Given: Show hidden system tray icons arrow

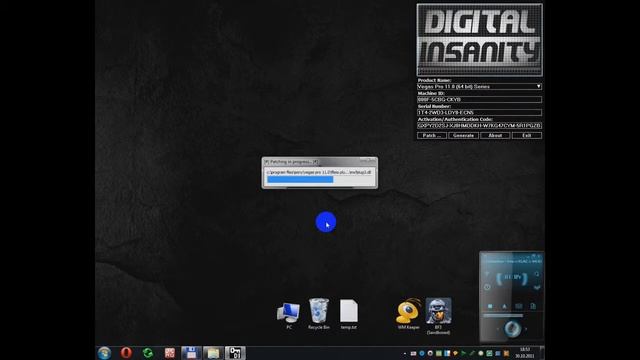Looking at the screenshot, I should 405,353.
